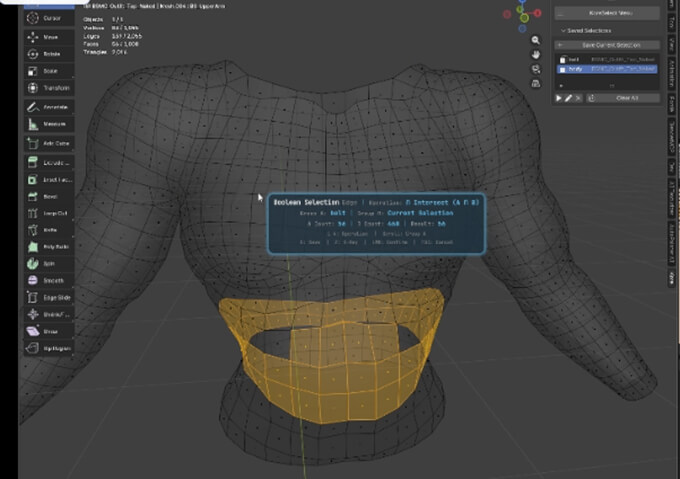The width and height of the screenshot is (680, 479).
Task: Select the Knife tool
Action: tap(43, 229)
